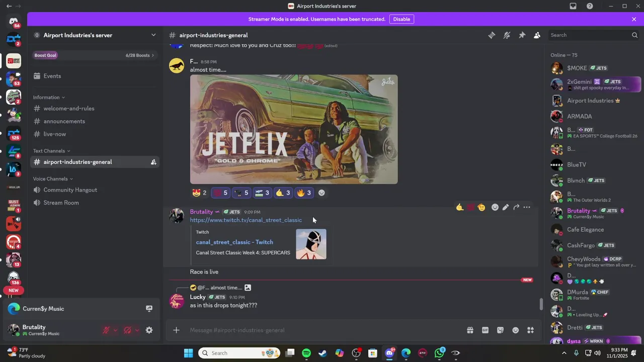This screenshot has height=362, width=644.
Task: Open headphone output options chevron
Action: pyautogui.click(x=137, y=330)
